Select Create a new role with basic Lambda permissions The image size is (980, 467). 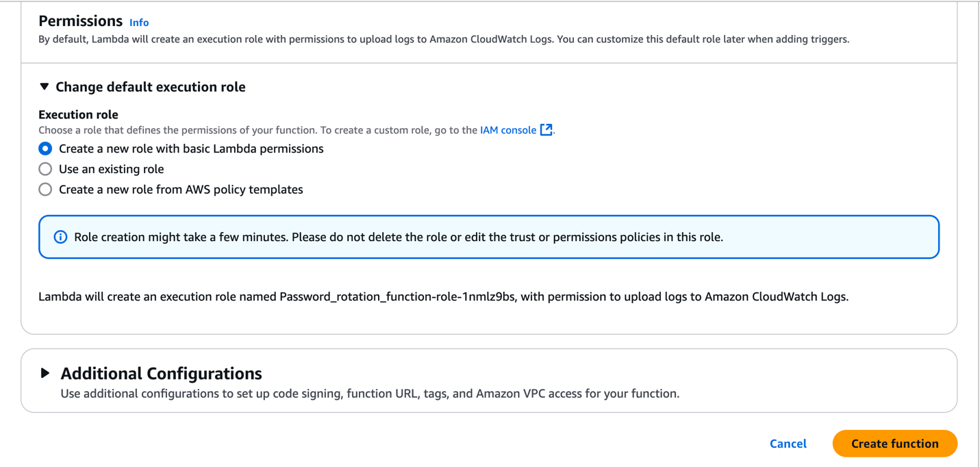pyautogui.click(x=45, y=149)
